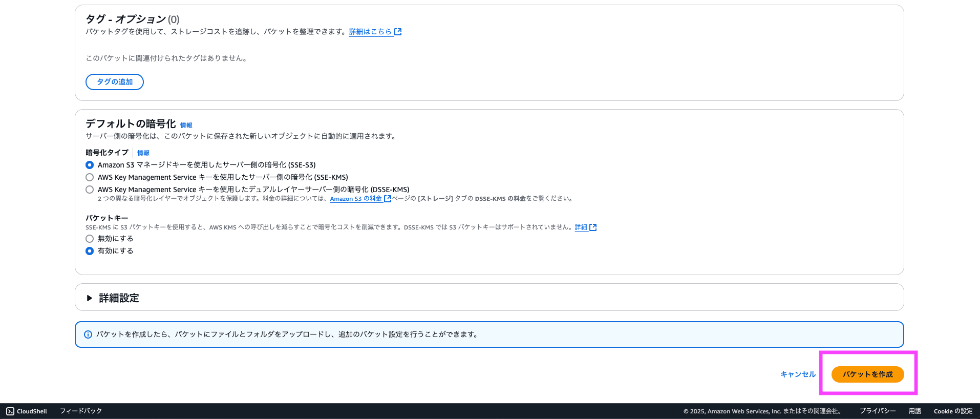Click external-link icon after バケットキー 詳細

(x=593, y=227)
